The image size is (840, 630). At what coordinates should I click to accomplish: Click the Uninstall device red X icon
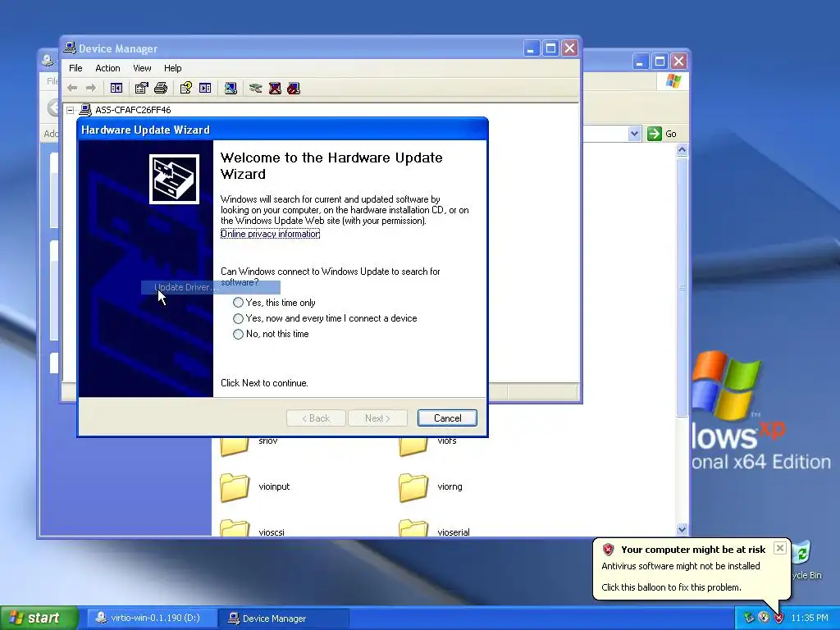275,88
